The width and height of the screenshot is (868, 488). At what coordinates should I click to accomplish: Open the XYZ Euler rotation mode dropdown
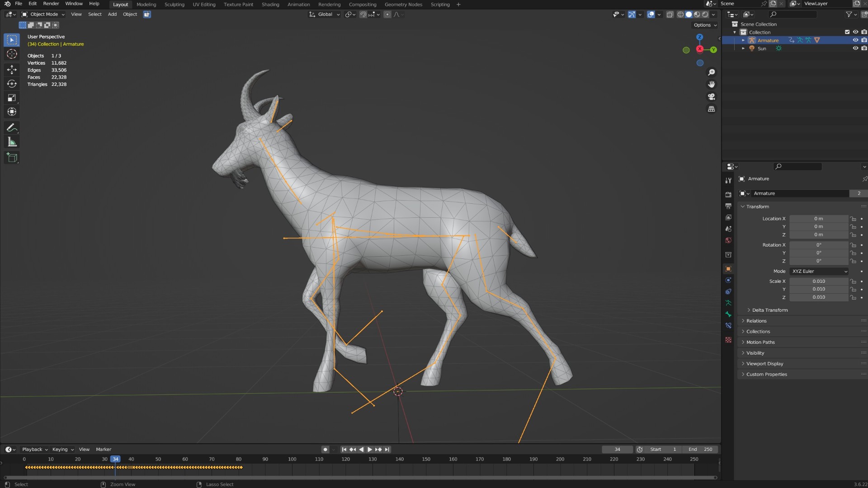click(x=819, y=272)
